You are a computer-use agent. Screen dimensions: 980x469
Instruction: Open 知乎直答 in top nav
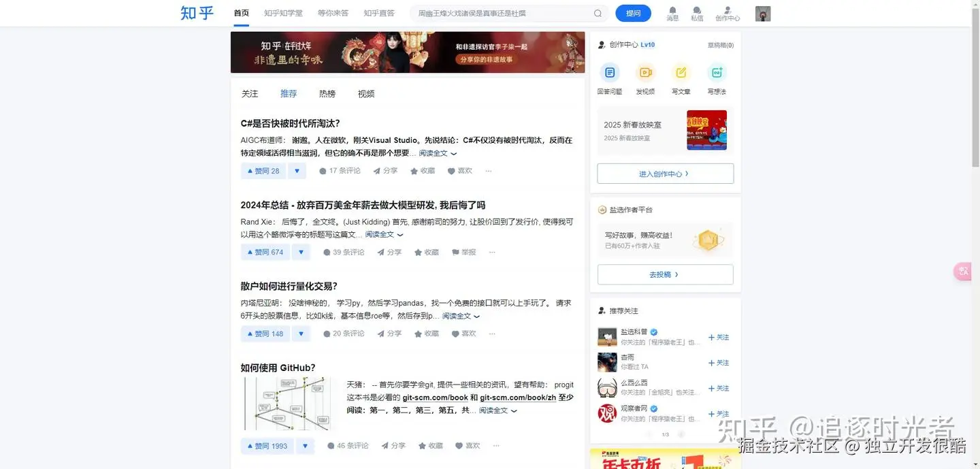coord(379,13)
